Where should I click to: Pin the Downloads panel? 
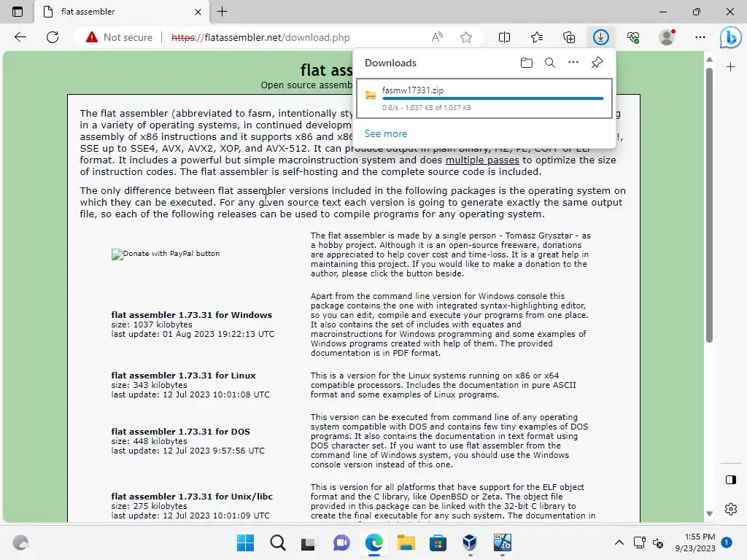597,63
